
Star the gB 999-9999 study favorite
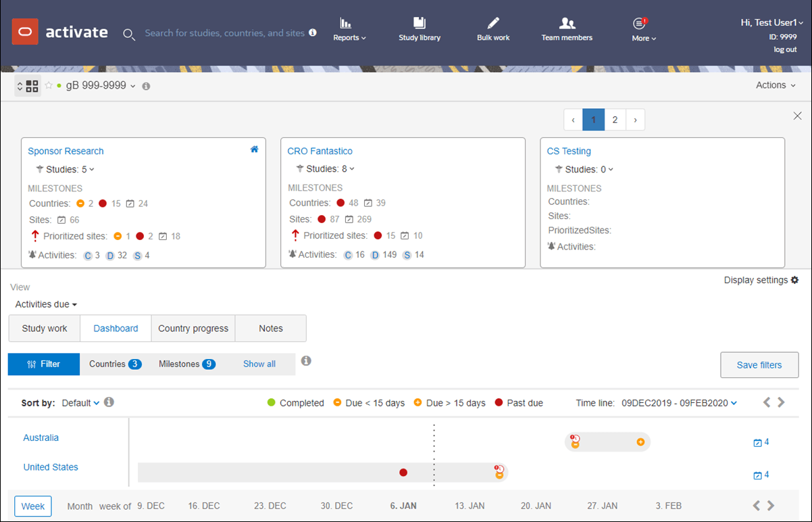coord(49,85)
